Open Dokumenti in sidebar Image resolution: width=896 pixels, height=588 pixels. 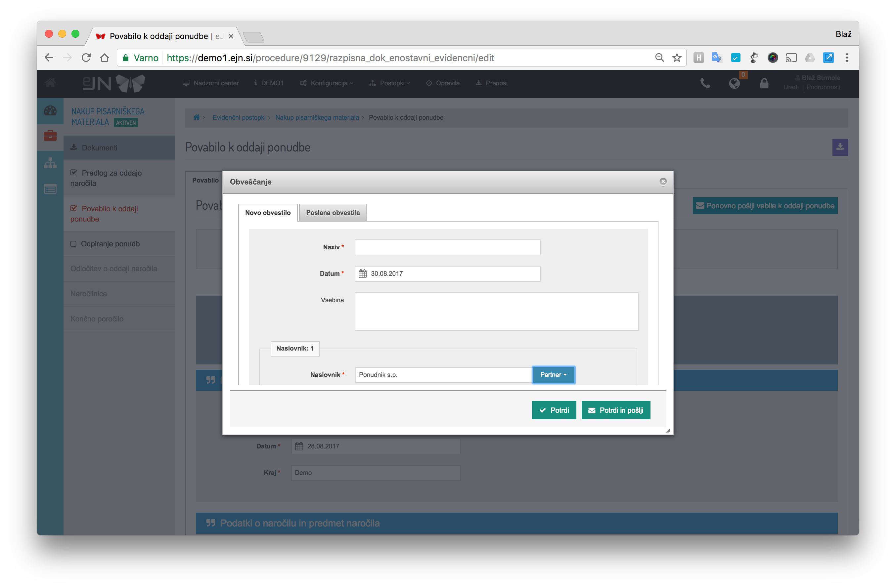point(119,148)
